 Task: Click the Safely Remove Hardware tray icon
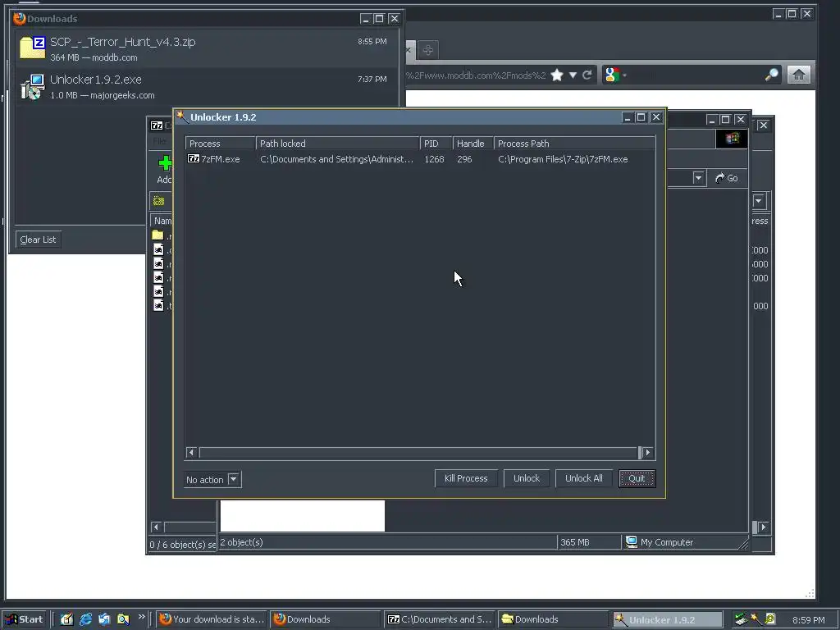click(741, 619)
